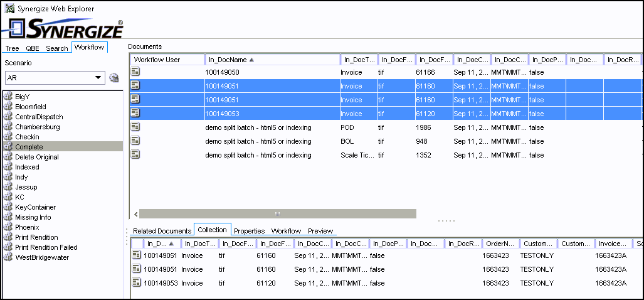Select the Workflow tab in left panel
Screen dimensions: 644x300
point(89,47)
